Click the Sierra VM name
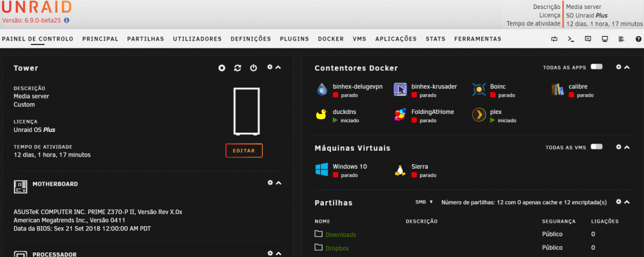 tap(420, 167)
